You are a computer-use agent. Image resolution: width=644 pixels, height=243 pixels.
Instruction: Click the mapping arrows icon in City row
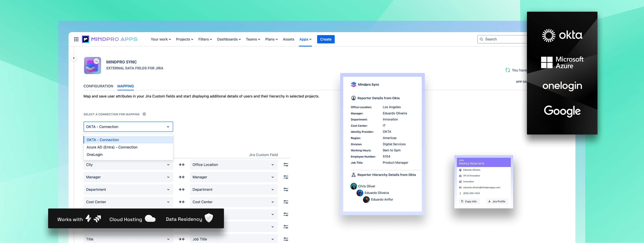coord(182,165)
